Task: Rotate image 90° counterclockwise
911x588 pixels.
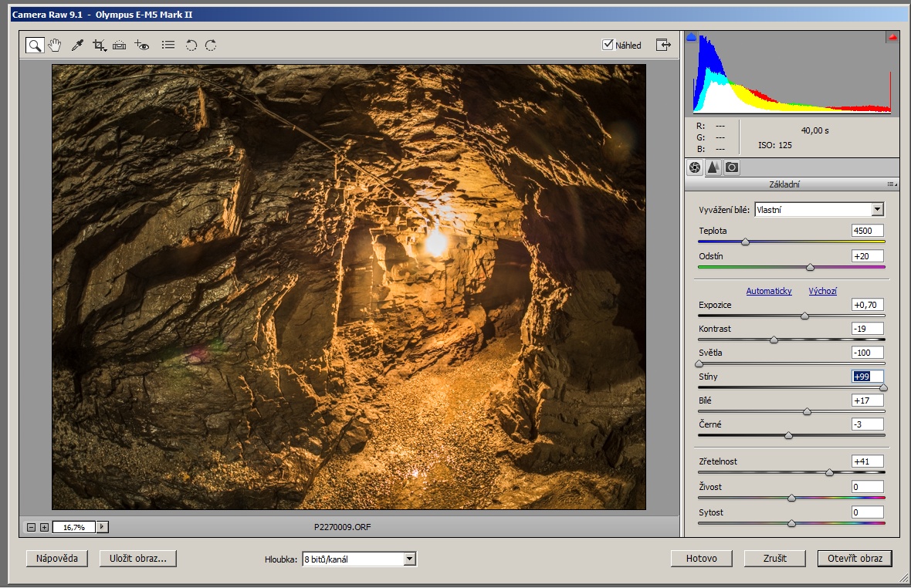Action: click(191, 46)
